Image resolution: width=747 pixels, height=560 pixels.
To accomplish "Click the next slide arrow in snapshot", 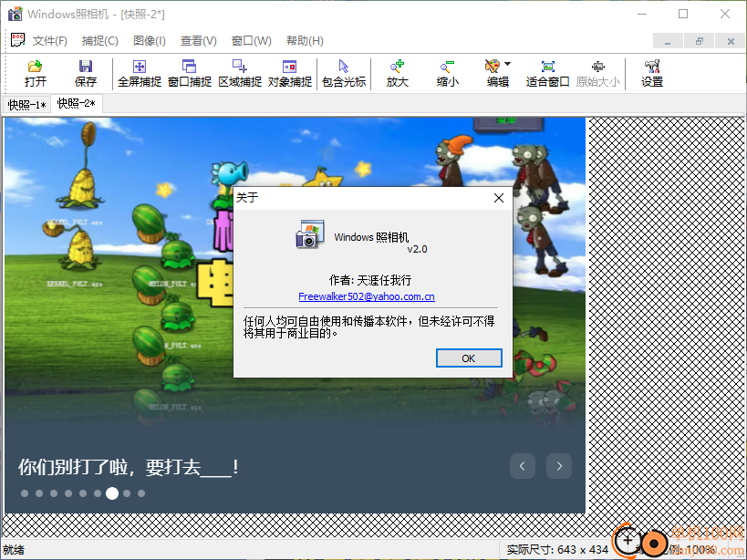I will tap(559, 466).
